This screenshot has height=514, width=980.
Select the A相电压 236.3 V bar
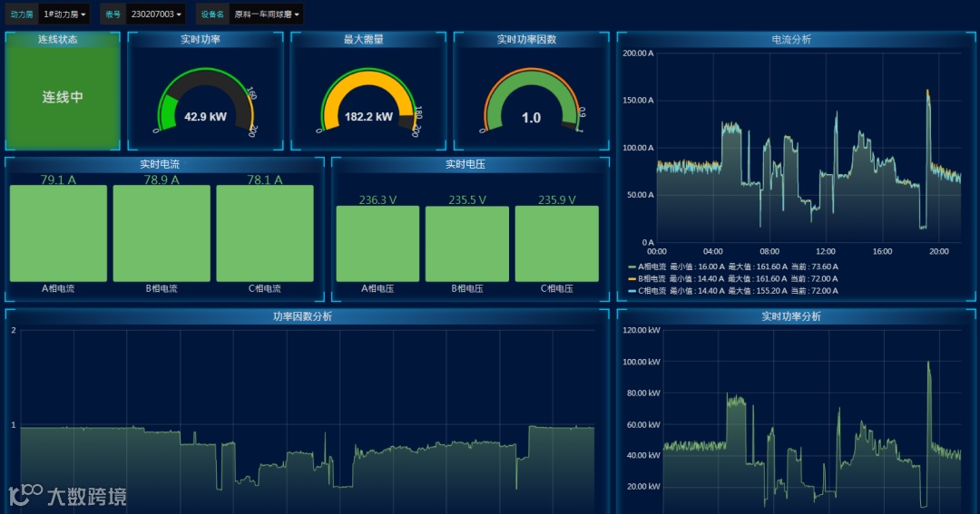click(377, 244)
